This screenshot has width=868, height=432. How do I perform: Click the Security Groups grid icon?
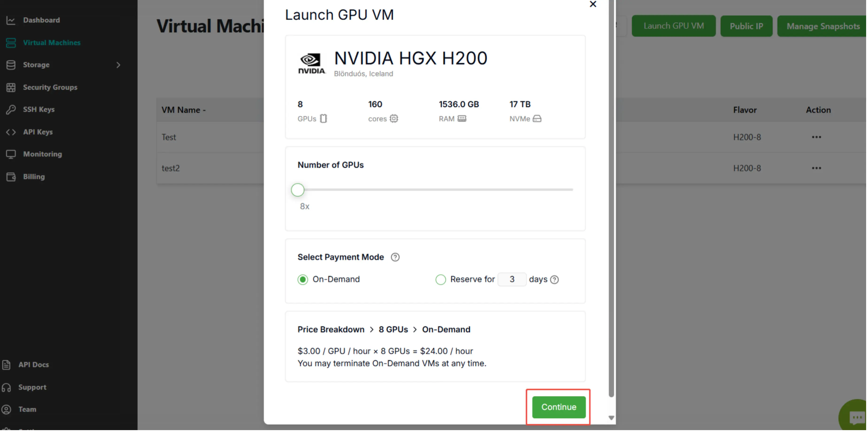point(11,87)
